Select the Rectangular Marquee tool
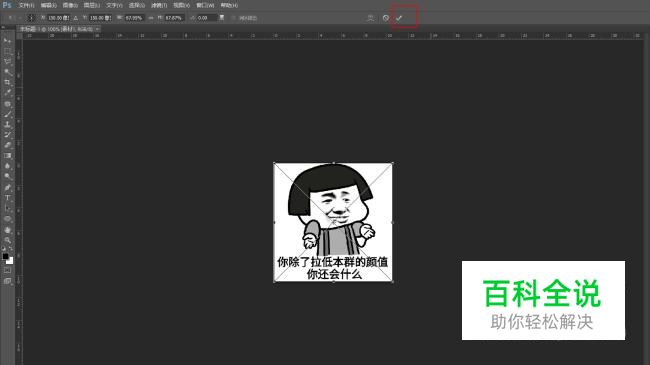 7,51
